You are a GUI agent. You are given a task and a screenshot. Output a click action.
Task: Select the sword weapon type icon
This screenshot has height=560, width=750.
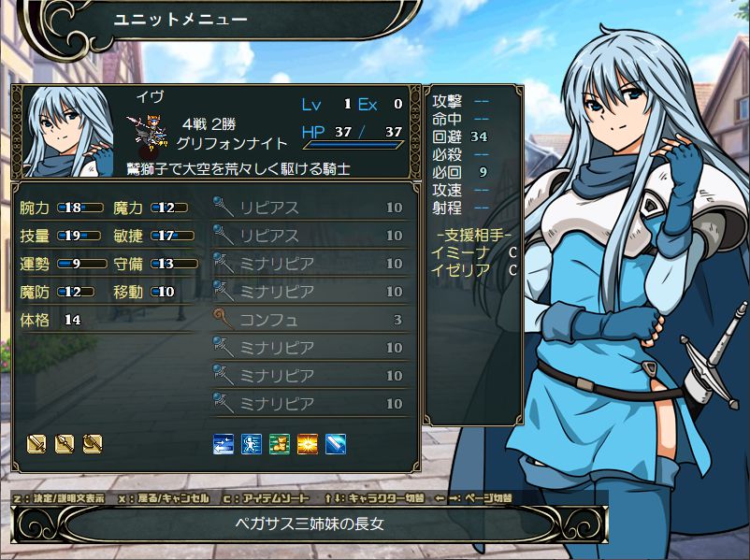(x=36, y=444)
